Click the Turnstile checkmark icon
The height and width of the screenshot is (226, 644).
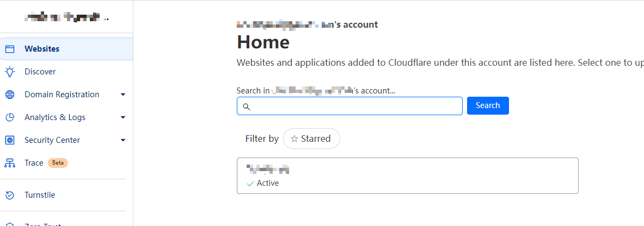[9, 195]
